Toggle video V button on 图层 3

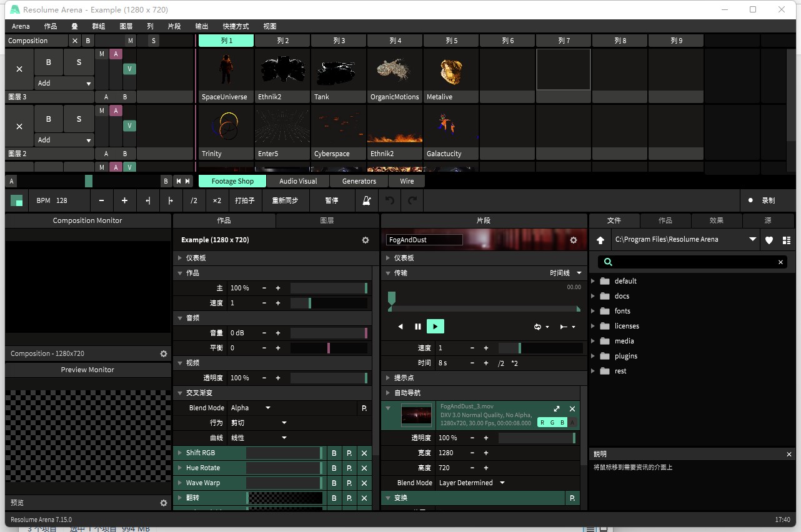(x=129, y=69)
